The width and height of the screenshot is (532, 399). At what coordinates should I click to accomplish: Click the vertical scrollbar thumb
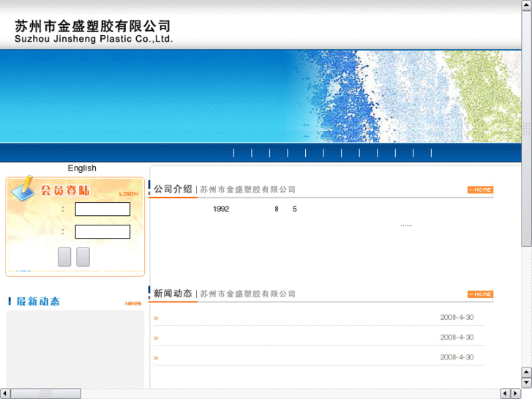pyautogui.click(x=527, y=128)
